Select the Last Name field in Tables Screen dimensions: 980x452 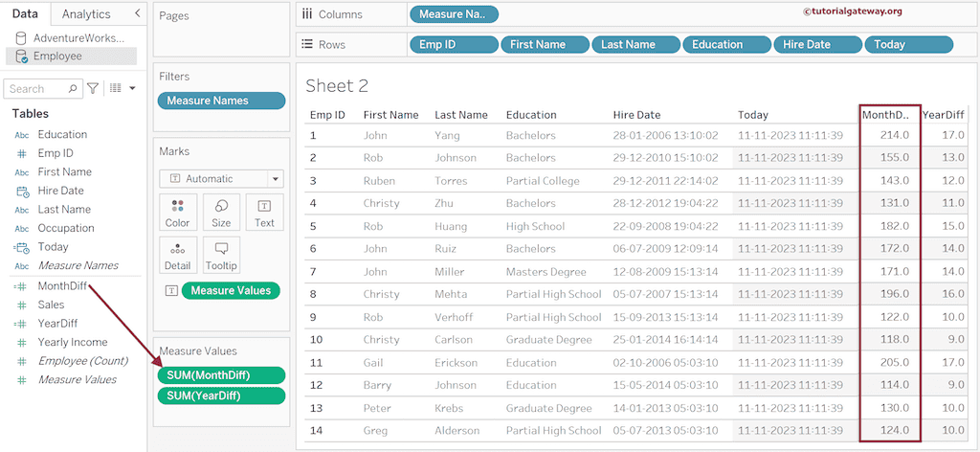pyautogui.click(x=64, y=210)
